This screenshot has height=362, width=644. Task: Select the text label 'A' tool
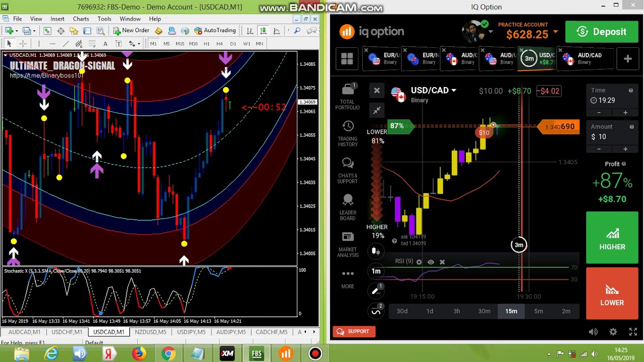[105, 44]
